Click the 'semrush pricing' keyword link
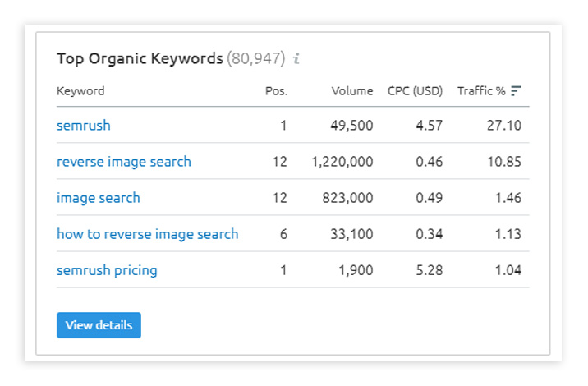 click(107, 270)
